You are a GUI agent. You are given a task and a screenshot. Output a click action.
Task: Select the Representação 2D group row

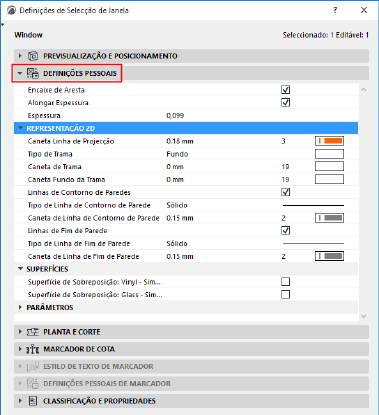[186, 128]
